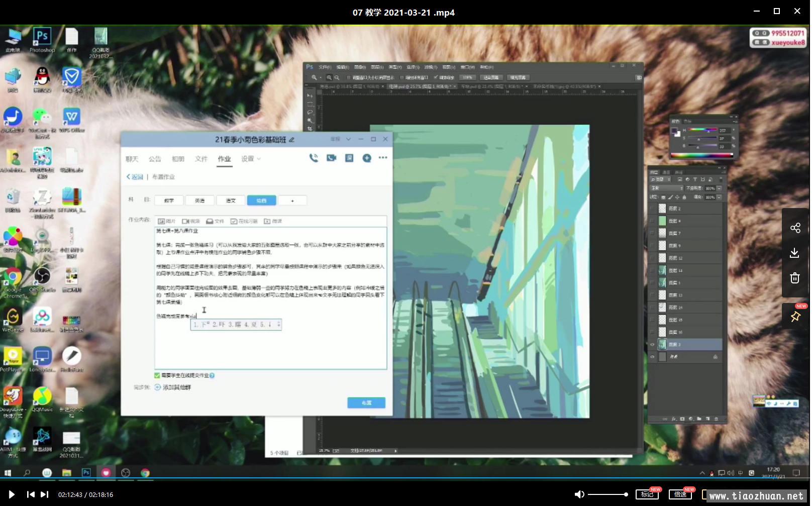Toggle visibility of the background layer

coord(653,357)
